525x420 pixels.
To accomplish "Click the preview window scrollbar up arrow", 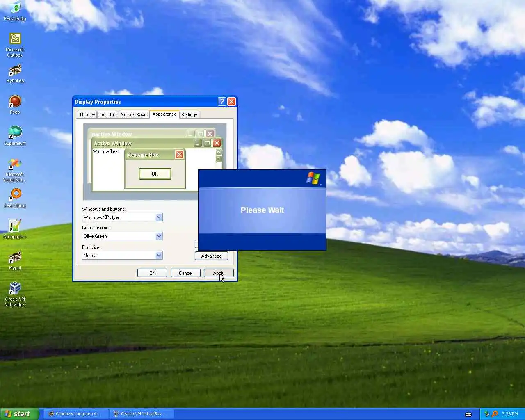I will (218, 152).
